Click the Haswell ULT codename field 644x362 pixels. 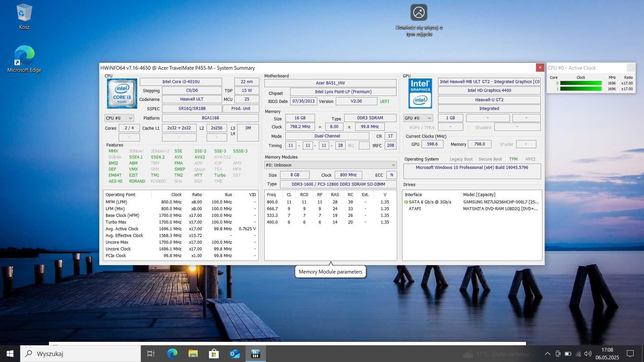(x=192, y=99)
